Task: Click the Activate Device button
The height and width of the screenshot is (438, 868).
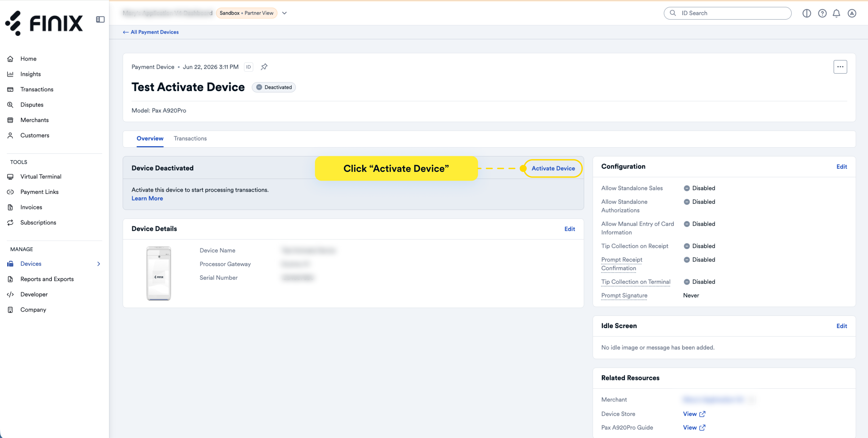Action: (x=553, y=168)
